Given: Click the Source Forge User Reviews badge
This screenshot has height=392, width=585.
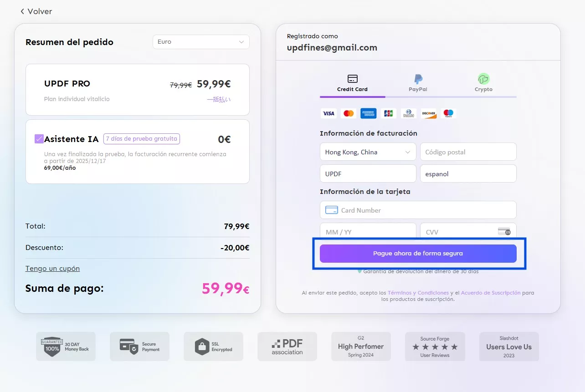Looking at the screenshot, I should click(435, 346).
